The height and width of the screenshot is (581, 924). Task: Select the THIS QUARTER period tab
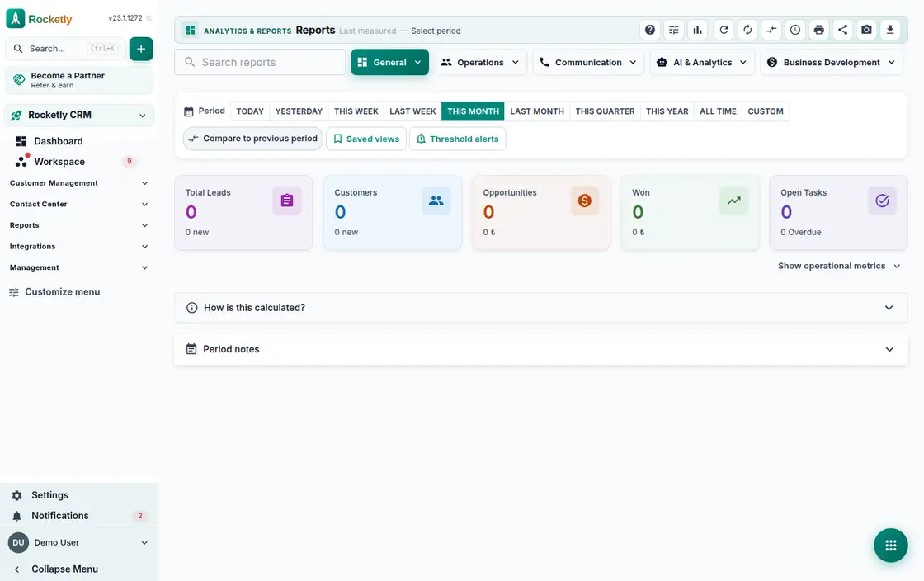(x=605, y=111)
